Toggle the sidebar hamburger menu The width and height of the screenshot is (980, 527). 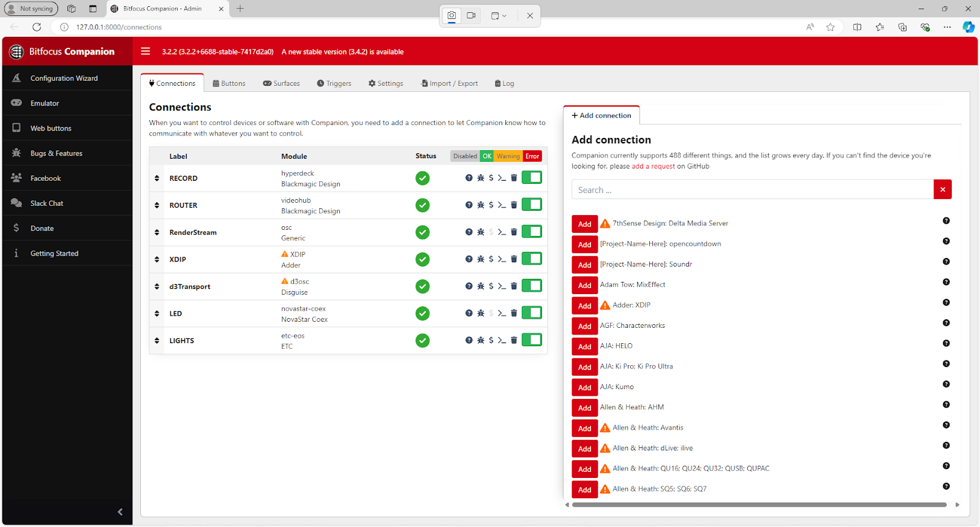(145, 51)
